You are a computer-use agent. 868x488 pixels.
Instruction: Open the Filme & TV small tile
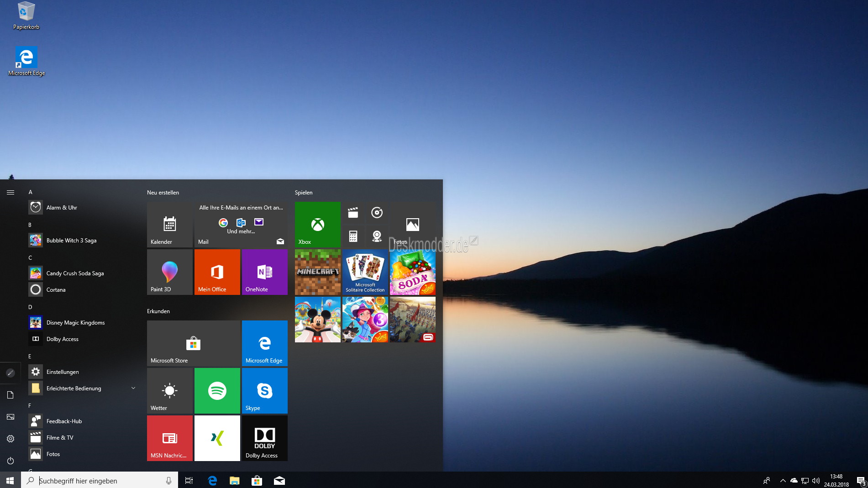(x=353, y=213)
